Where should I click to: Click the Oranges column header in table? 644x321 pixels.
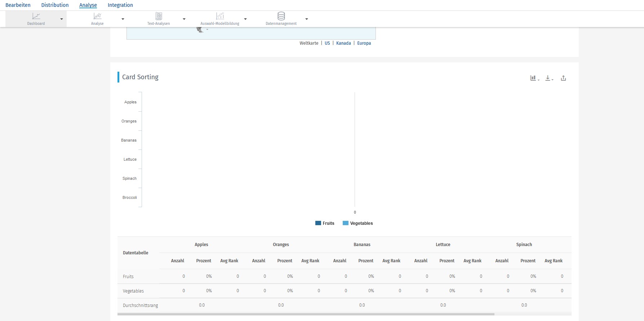[x=281, y=245]
